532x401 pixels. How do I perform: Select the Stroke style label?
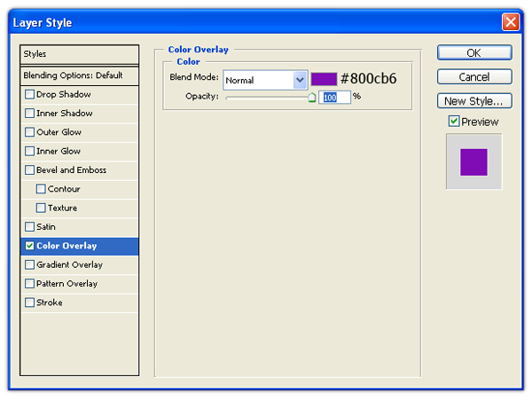coord(49,303)
